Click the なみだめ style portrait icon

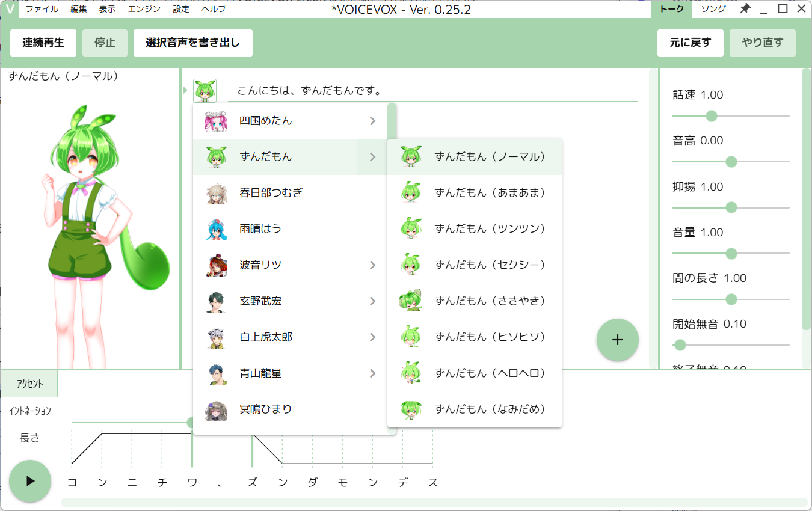point(410,409)
